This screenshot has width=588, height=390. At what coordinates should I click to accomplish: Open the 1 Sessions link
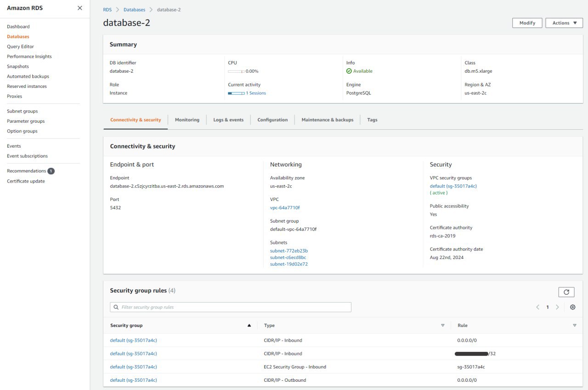256,93
